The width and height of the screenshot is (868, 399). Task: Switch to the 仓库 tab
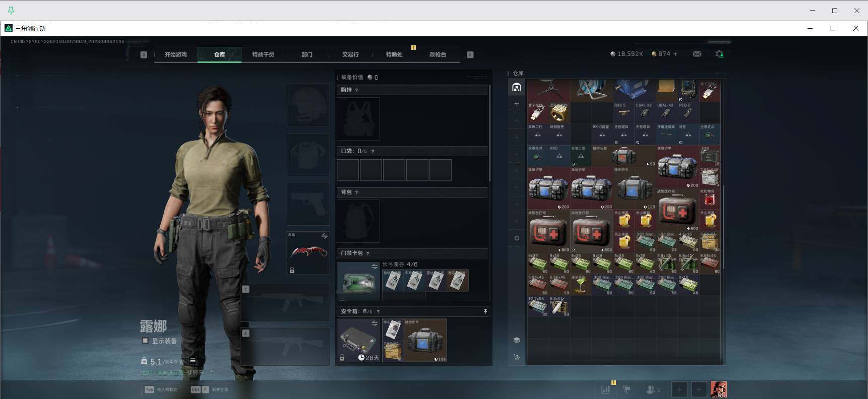[x=219, y=54]
